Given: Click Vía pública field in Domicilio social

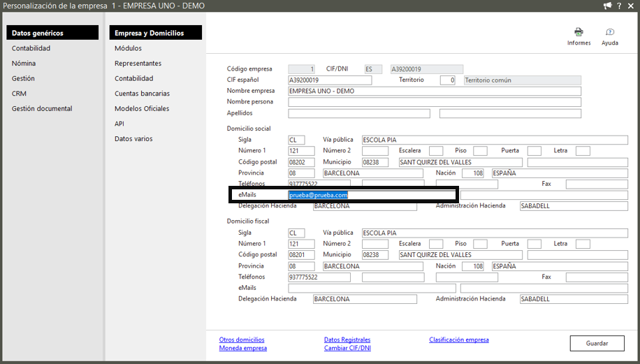Looking at the screenshot, I should pos(495,140).
